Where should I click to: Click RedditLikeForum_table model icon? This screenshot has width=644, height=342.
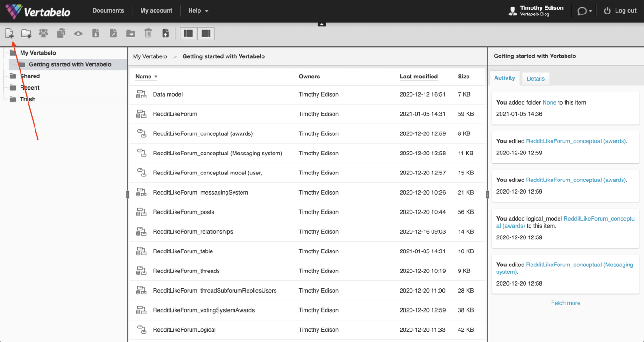141,251
